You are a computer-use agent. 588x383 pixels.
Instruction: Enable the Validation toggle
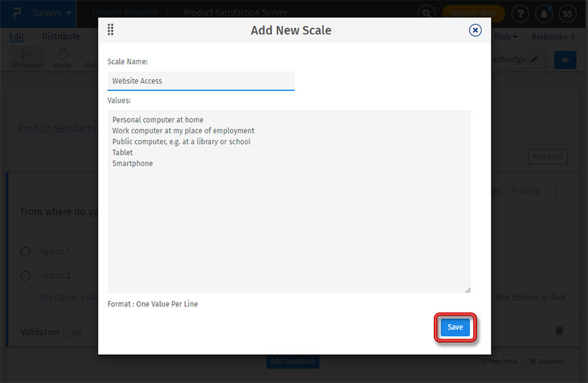coord(74,333)
